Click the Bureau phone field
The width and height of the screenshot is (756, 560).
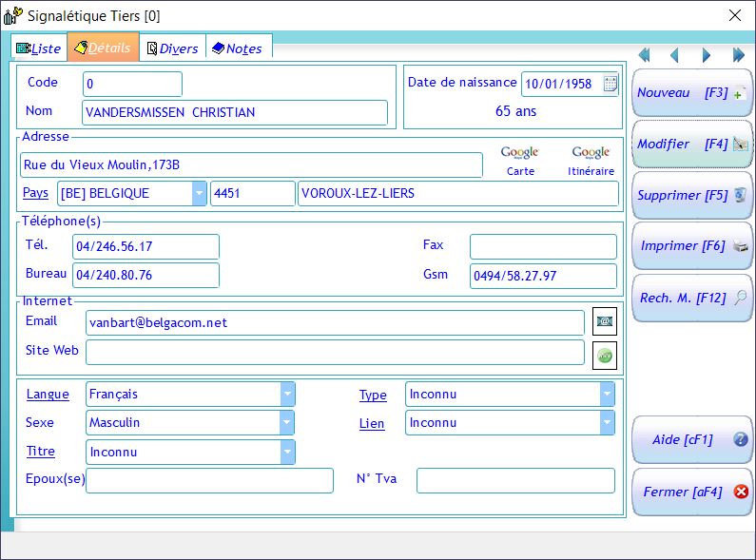click(x=145, y=275)
